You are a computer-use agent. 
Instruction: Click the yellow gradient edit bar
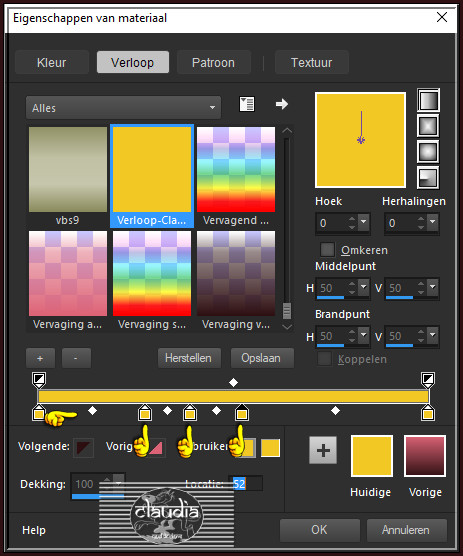coord(233,396)
